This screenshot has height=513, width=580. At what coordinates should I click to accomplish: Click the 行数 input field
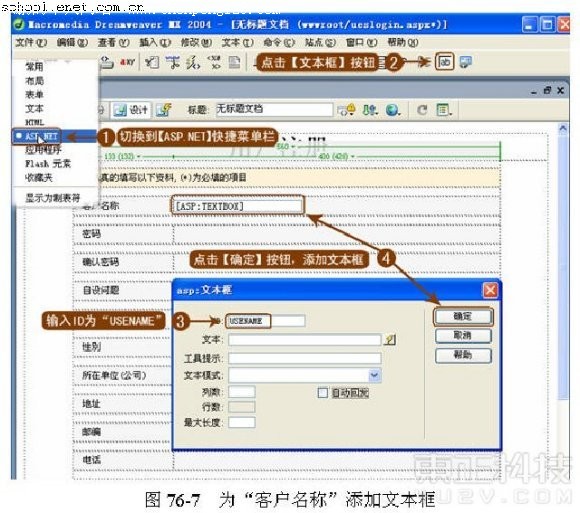tap(242, 407)
